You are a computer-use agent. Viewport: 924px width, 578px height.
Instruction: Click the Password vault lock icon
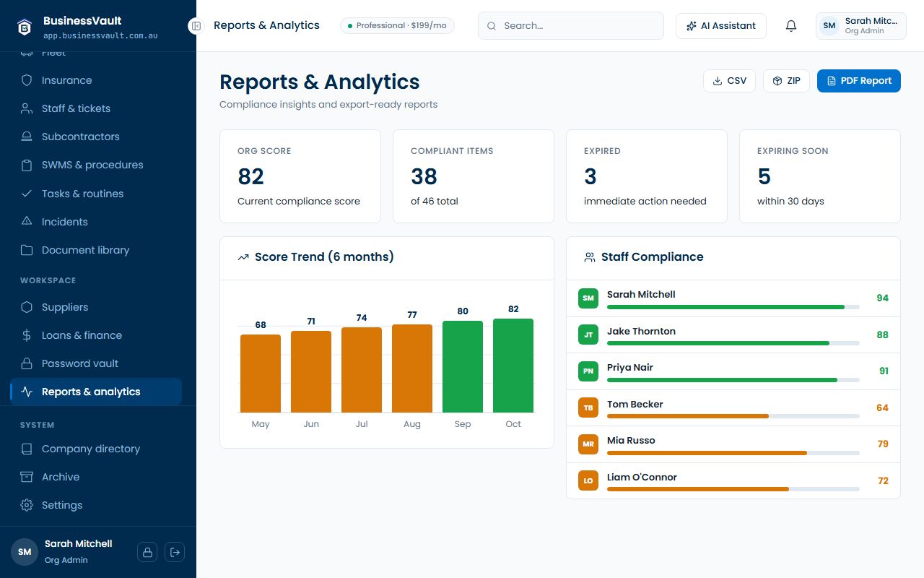(27, 363)
